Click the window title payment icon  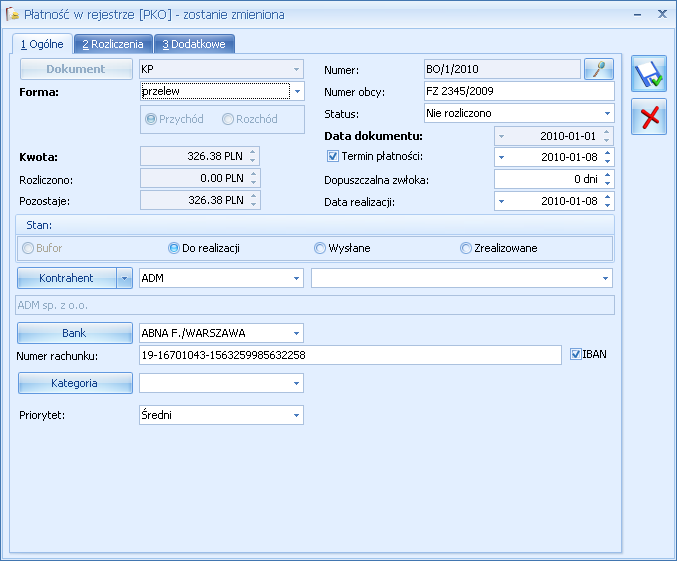coord(12,14)
